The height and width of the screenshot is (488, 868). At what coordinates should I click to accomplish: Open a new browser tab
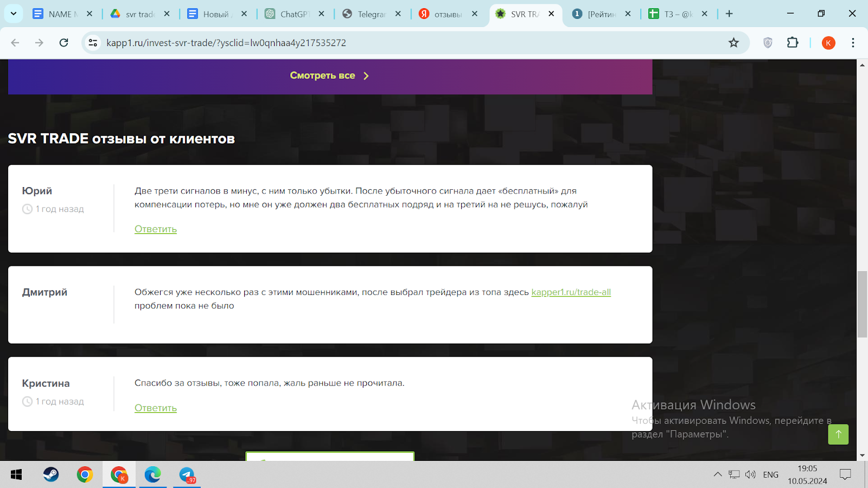pos(729,14)
